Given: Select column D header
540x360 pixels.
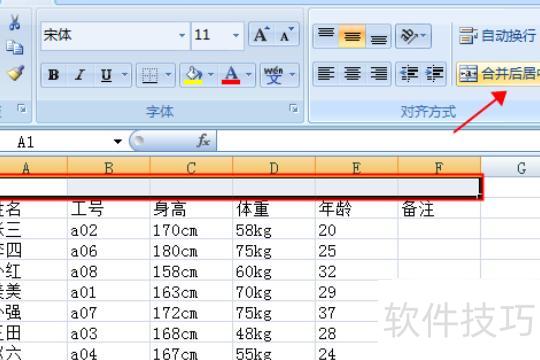Looking at the screenshot, I should point(274,167).
